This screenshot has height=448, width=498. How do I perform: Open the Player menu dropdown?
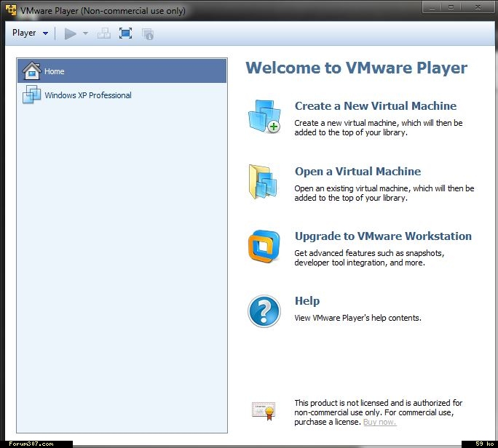click(30, 33)
